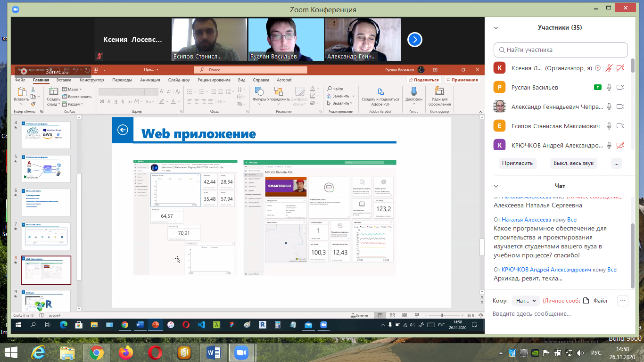This screenshot has width=644, height=362.
Task: Click the Windows Start button on the bottom taskbar
Action: pyautogui.click(x=11, y=352)
